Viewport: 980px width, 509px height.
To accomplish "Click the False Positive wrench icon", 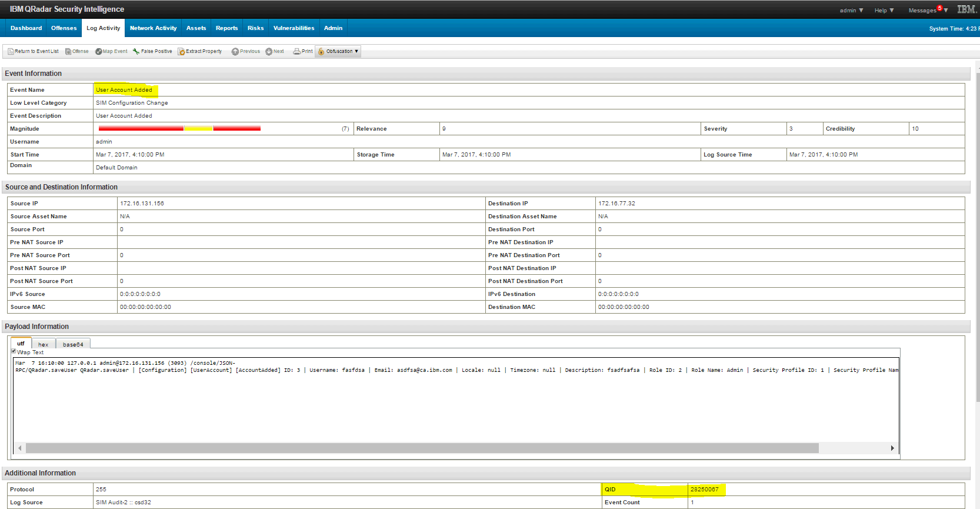I will pos(136,52).
